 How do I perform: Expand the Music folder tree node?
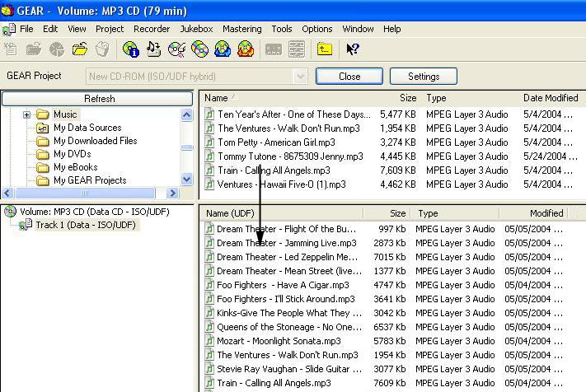(26, 114)
